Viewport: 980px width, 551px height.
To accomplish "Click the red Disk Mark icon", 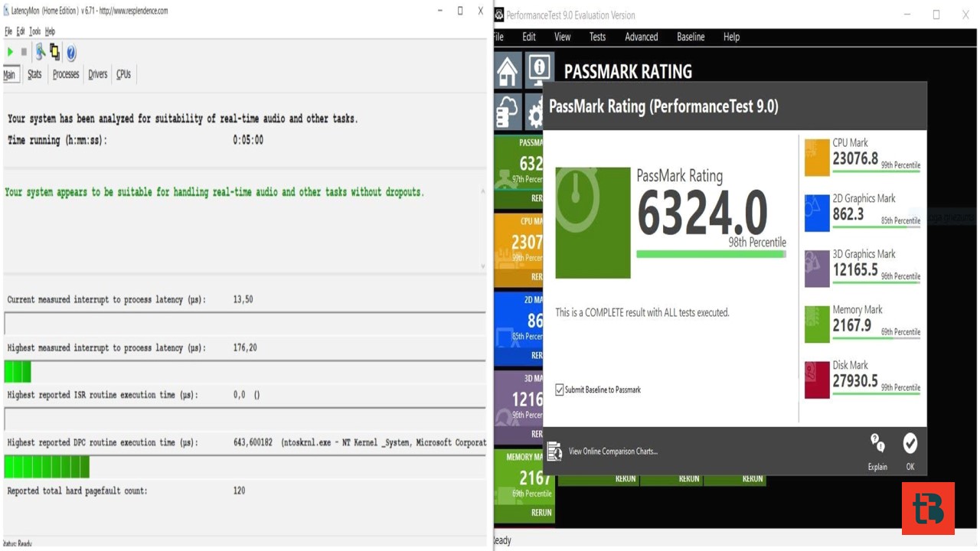I will pyautogui.click(x=817, y=380).
